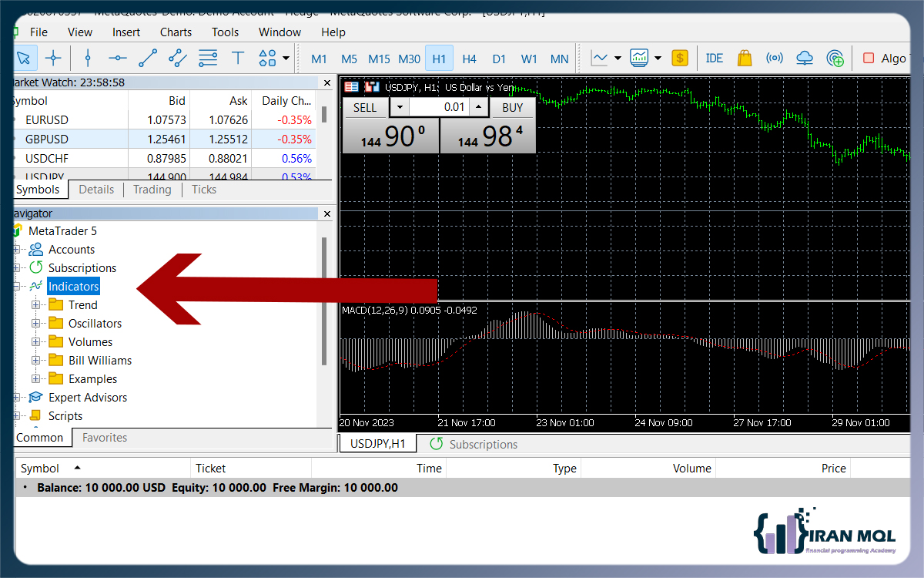Click the BUY button on chart
The width and height of the screenshot is (924, 578).
tap(512, 108)
